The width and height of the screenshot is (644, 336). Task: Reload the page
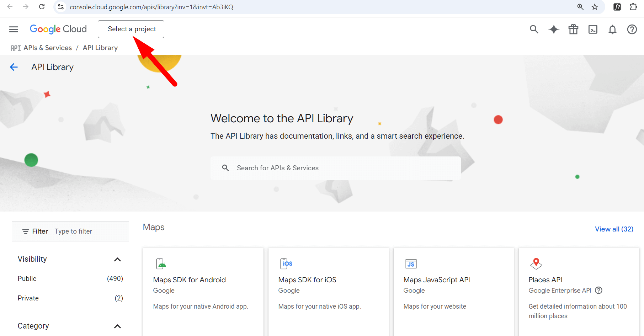[42, 7]
